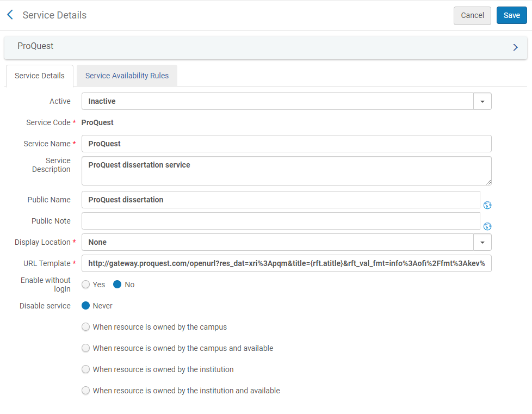
Task: Edit the URL Template field
Action: 286,263
